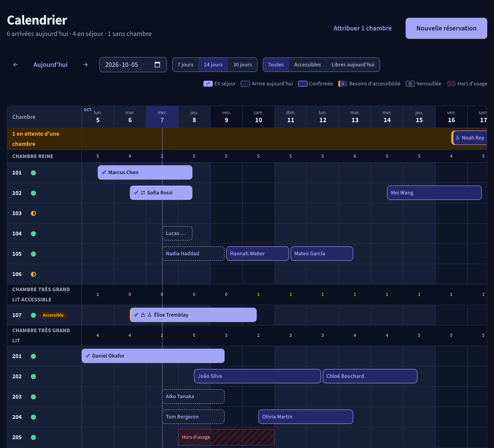The height and width of the screenshot is (448, 494).
Task: Click Attribuer 1 chambre link
Action: (362, 28)
